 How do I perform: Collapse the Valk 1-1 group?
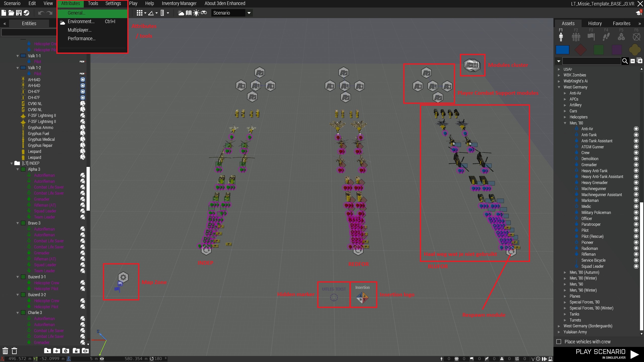coord(18,56)
